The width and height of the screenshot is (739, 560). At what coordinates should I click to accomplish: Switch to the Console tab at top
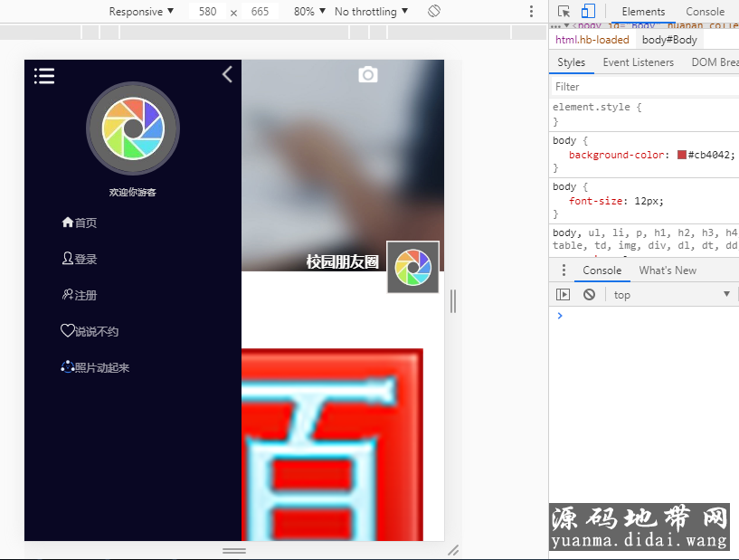(x=705, y=12)
